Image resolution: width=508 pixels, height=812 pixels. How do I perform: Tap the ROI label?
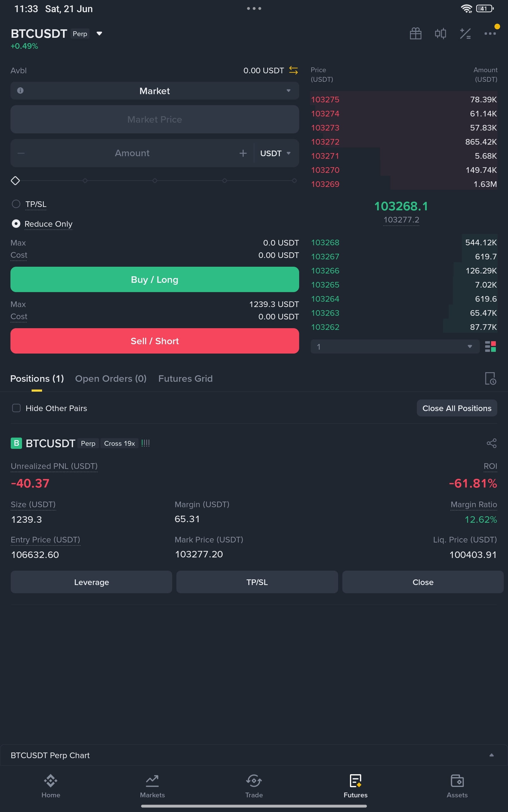[x=490, y=466]
